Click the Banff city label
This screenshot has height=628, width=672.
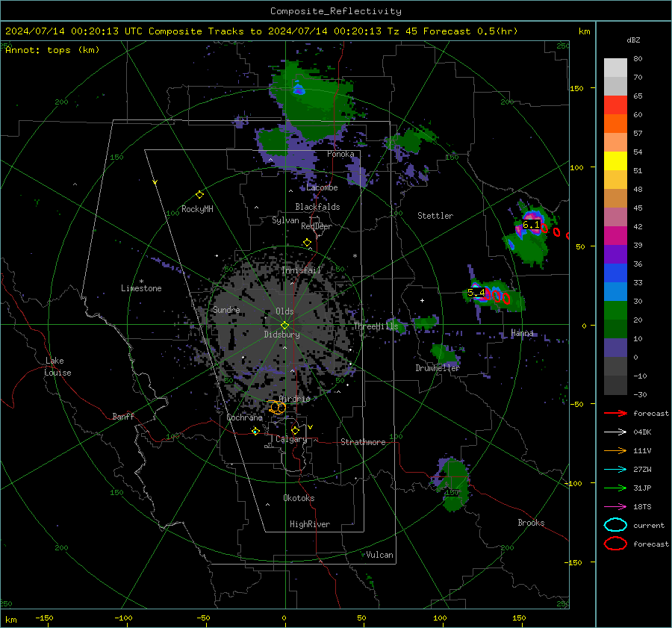(123, 417)
